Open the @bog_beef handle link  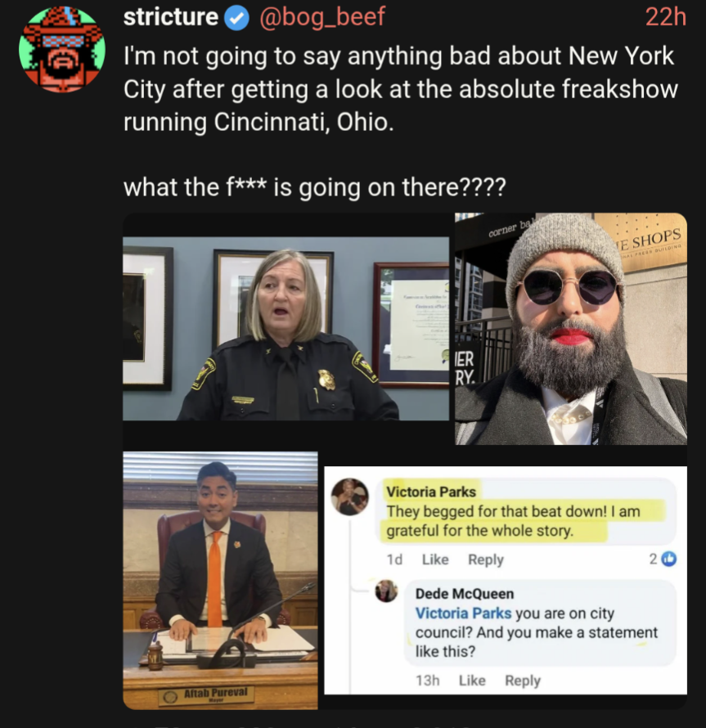click(x=322, y=17)
